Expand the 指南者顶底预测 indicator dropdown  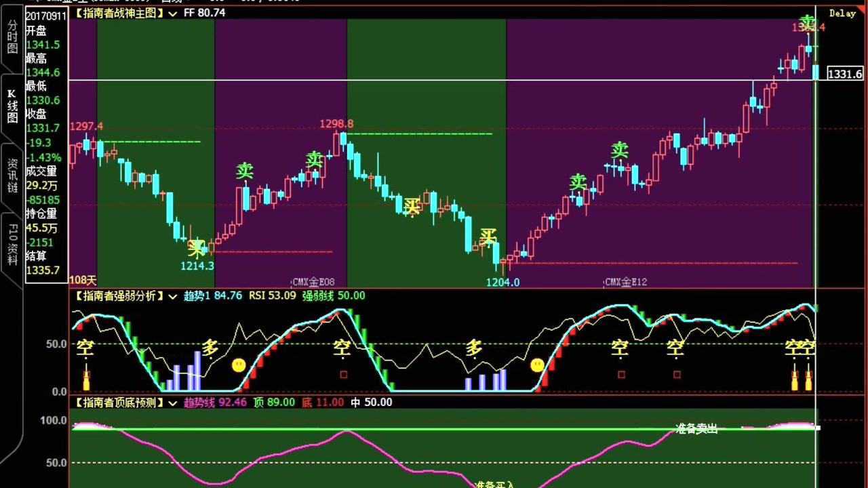pos(173,403)
